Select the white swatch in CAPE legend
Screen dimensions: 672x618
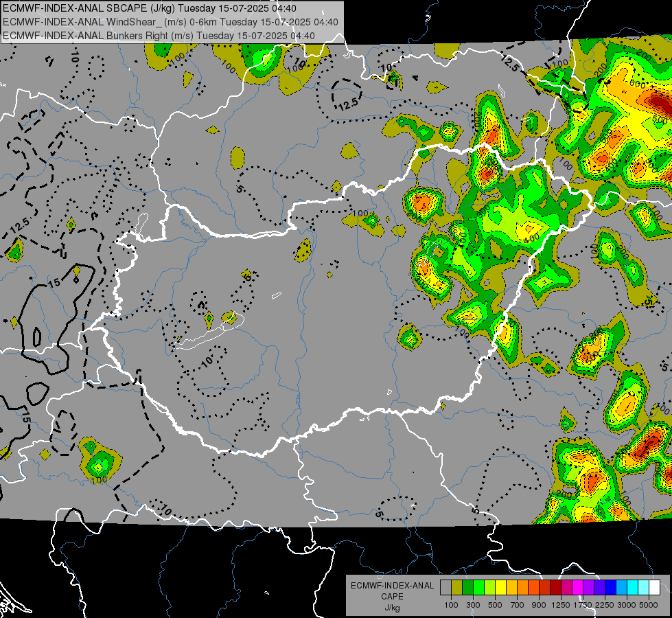click(655, 587)
